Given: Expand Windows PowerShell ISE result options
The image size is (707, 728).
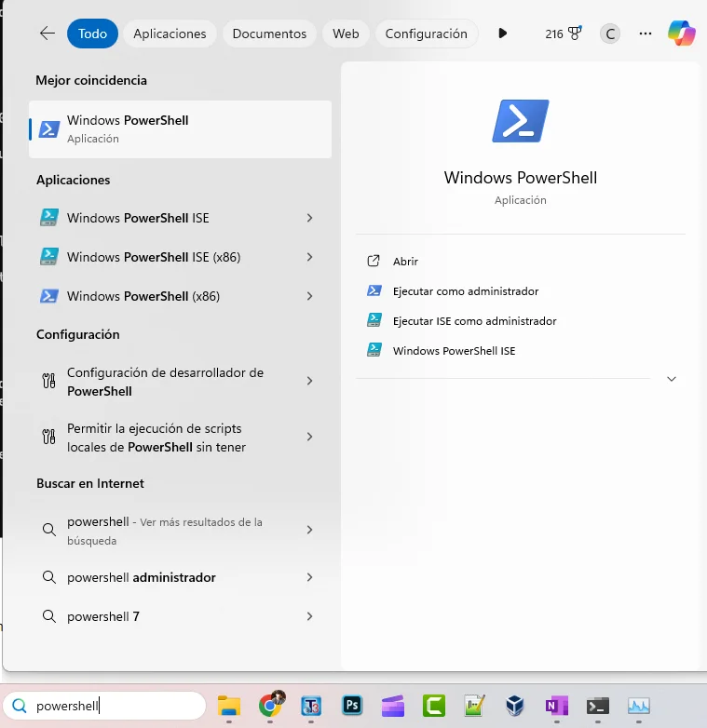Looking at the screenshot, I should pyautogui.click(x=309, y=218).
